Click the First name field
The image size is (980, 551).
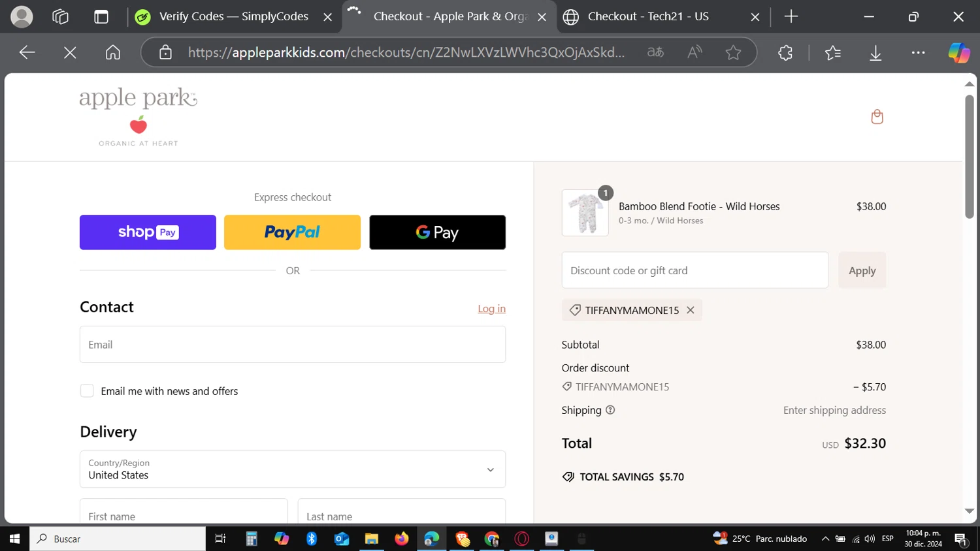(x=184, y=511)
